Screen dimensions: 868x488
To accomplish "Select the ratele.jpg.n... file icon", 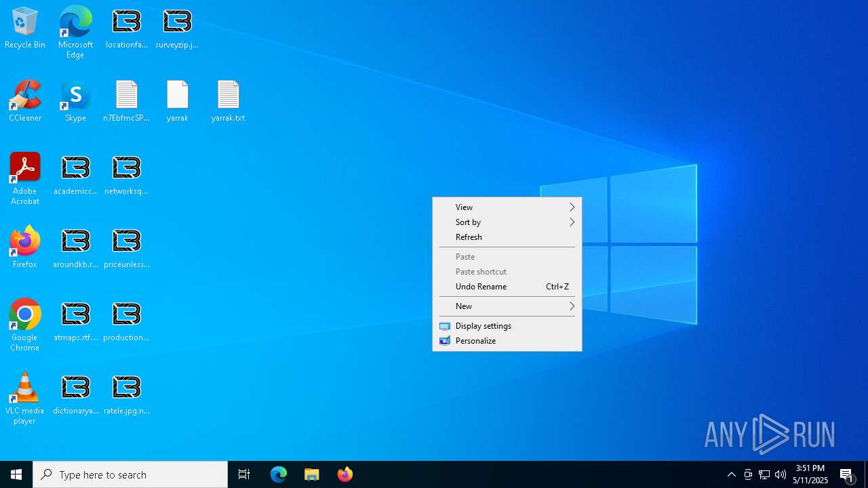I will click(x=127, y=394).
